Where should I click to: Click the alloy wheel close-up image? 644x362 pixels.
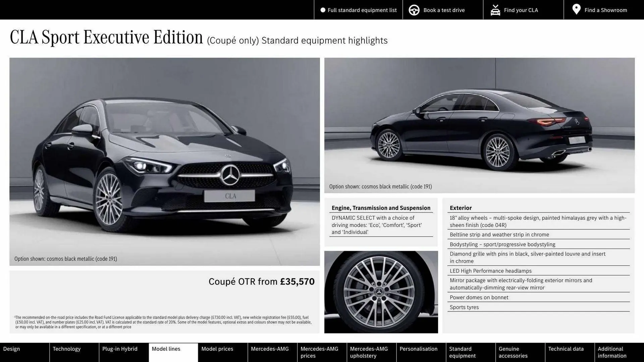(x=381, y=292)
